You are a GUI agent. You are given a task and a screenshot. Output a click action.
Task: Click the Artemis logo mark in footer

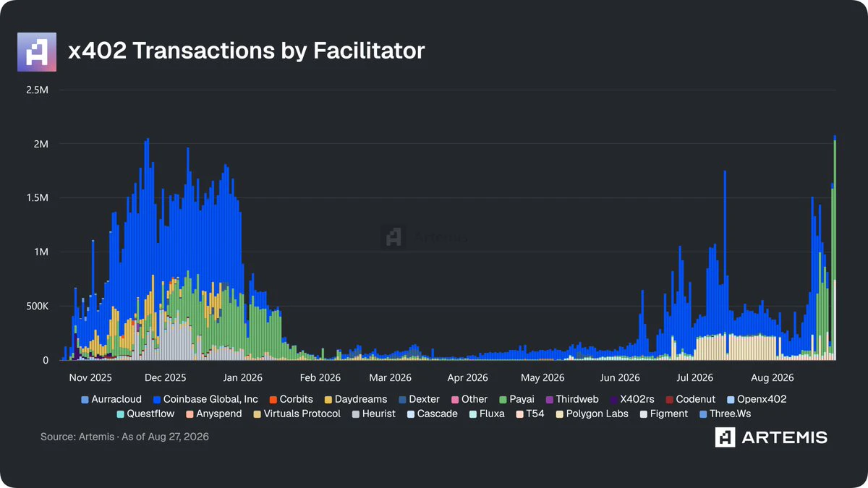(x=725, y=437)
